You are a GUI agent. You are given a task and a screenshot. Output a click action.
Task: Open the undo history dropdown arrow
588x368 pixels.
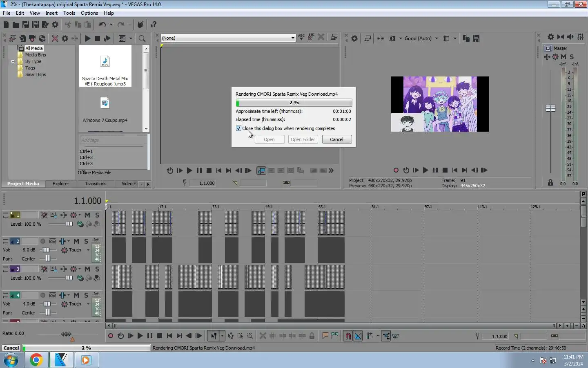coord(111,25)
